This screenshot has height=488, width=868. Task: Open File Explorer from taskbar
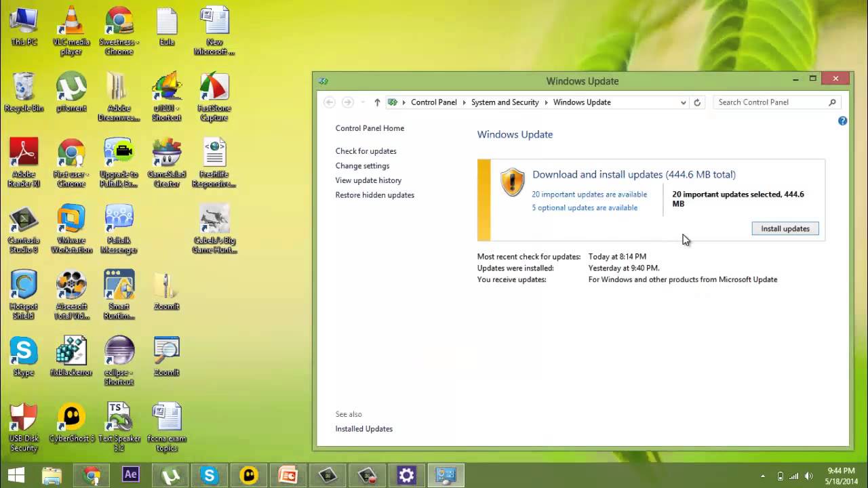(52, 475)
